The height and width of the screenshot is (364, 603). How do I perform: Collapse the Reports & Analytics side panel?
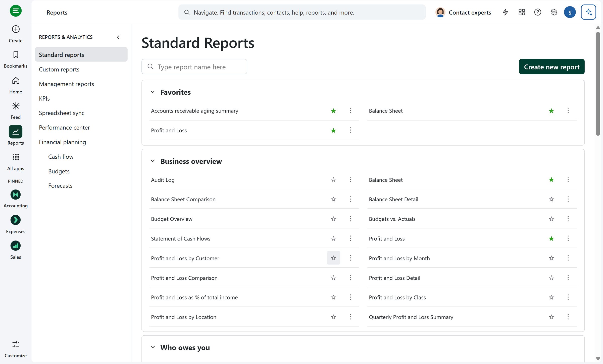[118, 37]
